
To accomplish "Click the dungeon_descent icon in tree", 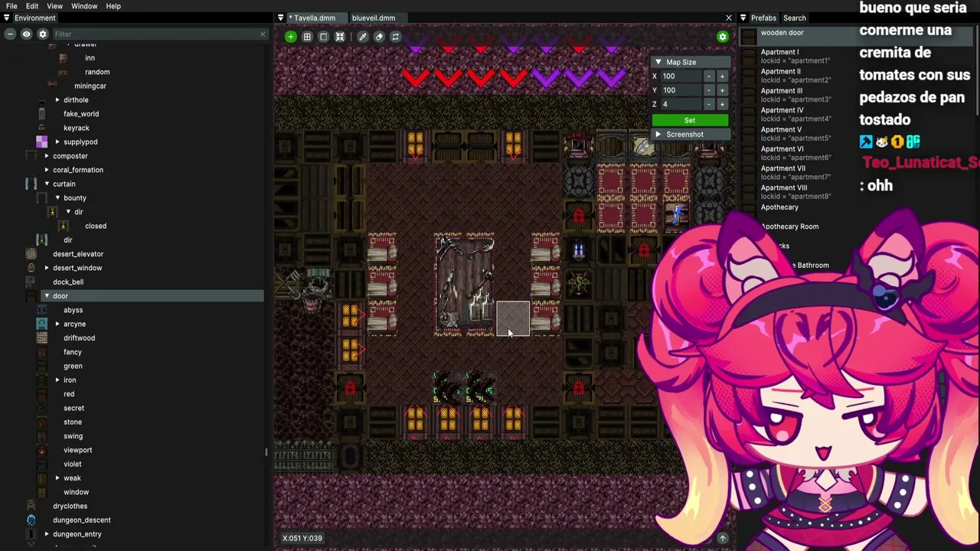I will [31, 520].
